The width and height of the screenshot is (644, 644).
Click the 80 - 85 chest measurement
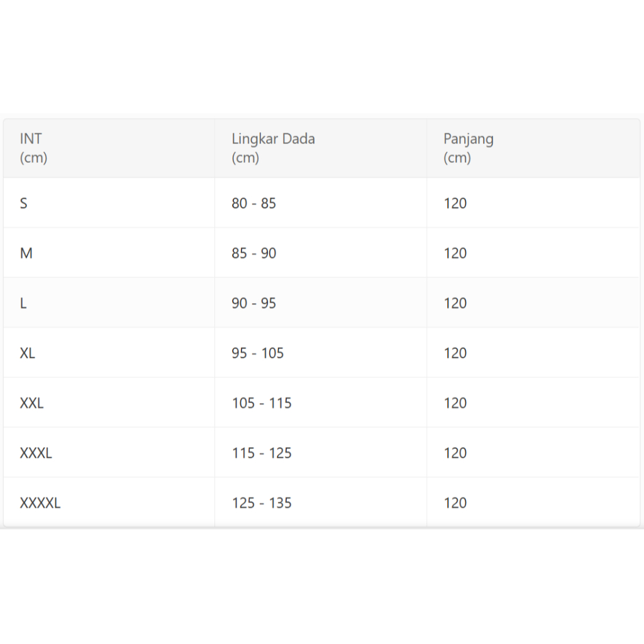pos(253,203)
